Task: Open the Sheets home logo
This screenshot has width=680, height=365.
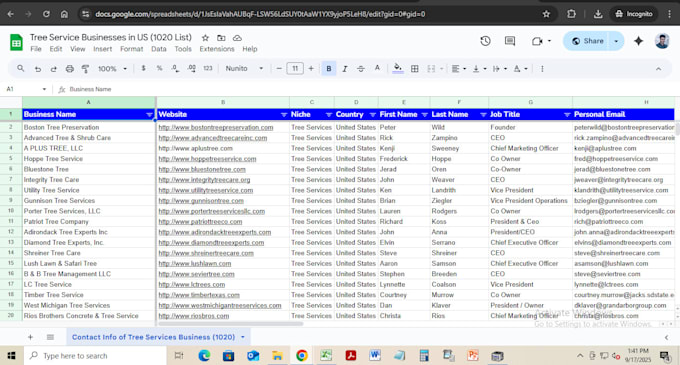Action: 16,42
